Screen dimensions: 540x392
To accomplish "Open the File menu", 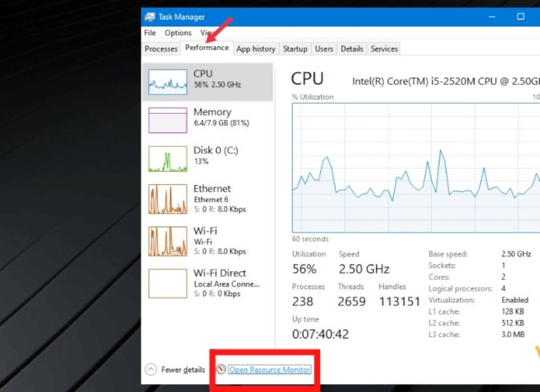I will [150, 33].
